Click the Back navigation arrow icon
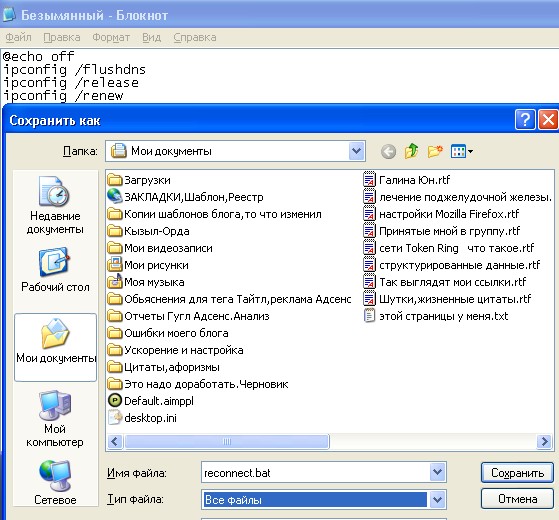This screenshot has width=559, height=520. click(x=388, y=151)
